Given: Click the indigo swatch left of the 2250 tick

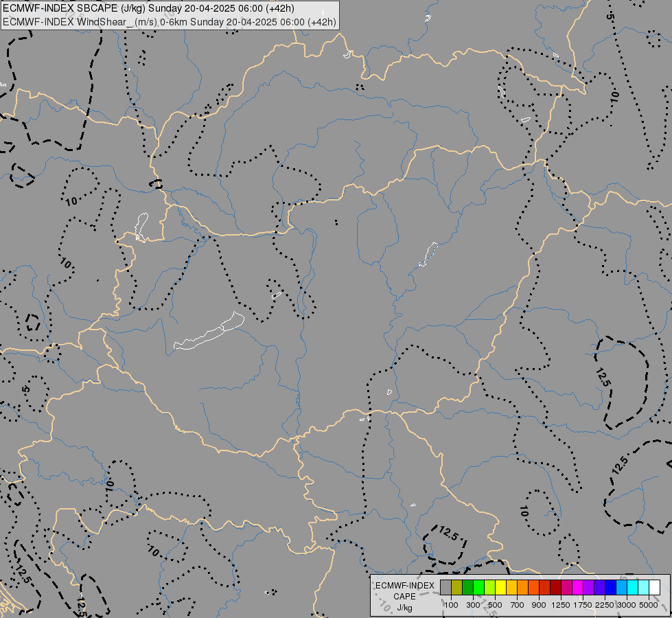Looking at the screenshot, I should pos(599,587).
